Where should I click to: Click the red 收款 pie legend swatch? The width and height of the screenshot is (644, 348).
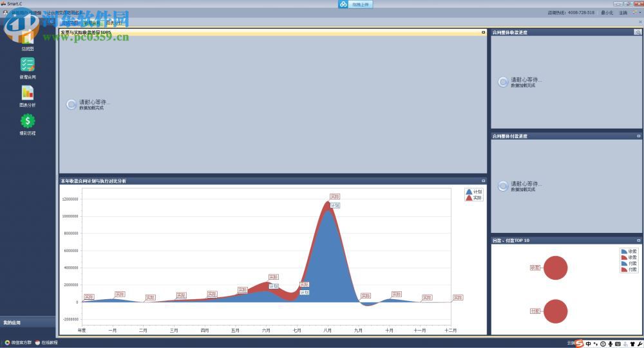[x=624, y=257]
